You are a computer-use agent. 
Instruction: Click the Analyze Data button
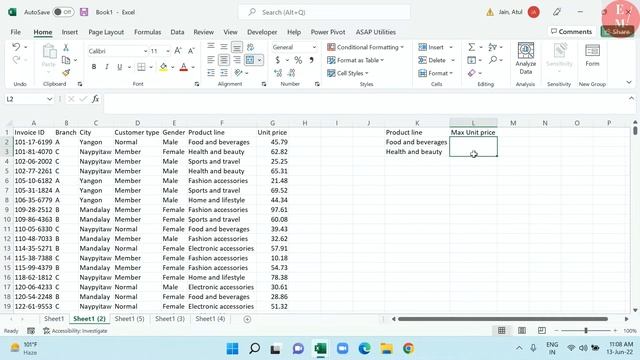(526, 59)
